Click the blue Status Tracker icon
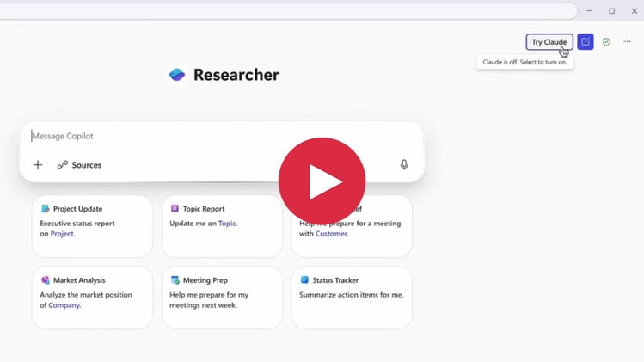The image size is (644, 362). 304,279
